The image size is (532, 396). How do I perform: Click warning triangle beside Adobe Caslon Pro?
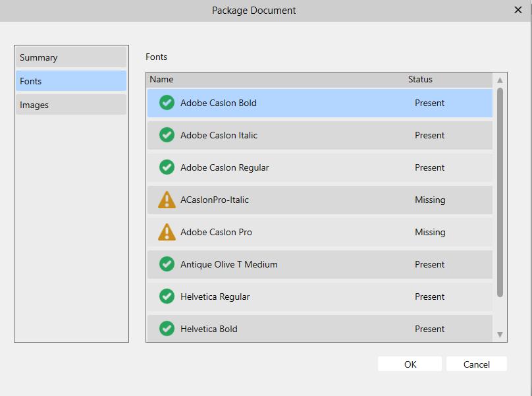tap(167, 232)
